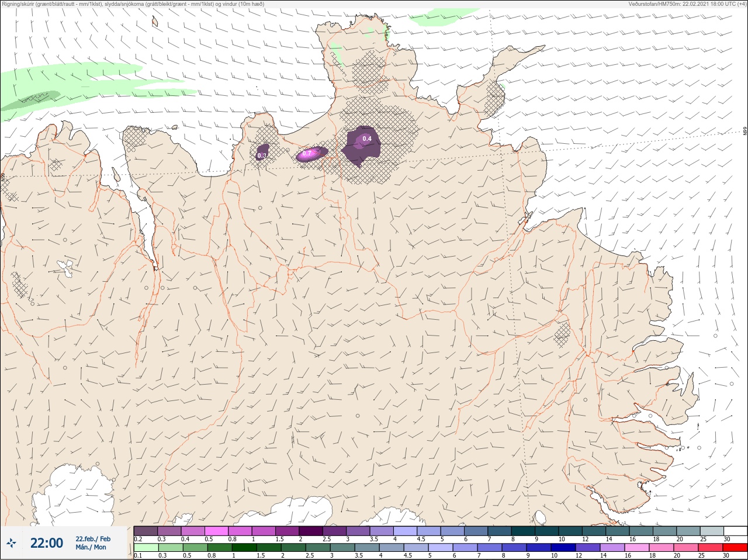Click the 0.3 precipitation value on the small purple patch
748x560 pixels.
[x=262, y=155]
